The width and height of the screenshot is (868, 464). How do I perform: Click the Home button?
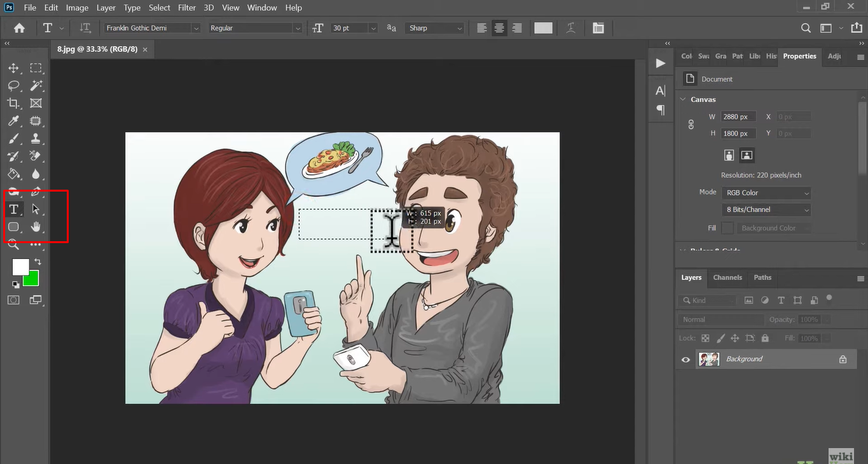point(18,28)
